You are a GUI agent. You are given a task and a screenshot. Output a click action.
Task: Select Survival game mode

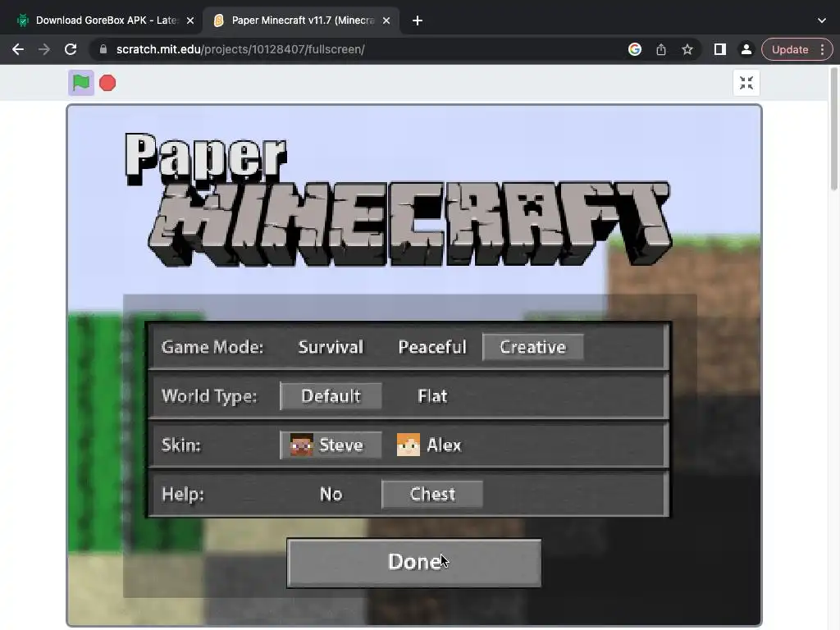point(331,347)
